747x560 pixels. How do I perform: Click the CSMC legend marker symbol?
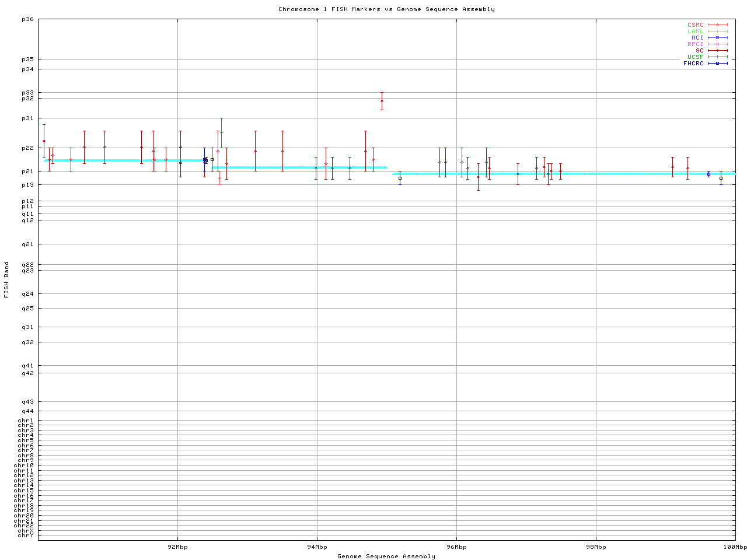[x=717, y=25]
